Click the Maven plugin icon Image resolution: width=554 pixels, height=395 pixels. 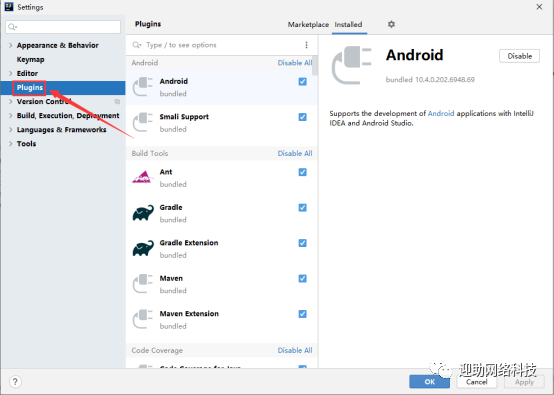coord(143,284)
